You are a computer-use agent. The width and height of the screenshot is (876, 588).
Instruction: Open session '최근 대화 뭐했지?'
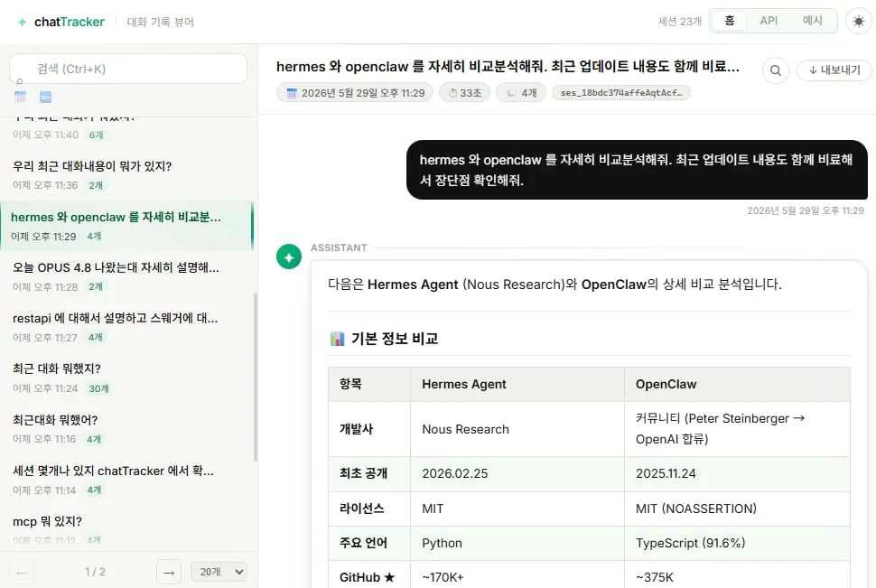pos(126,378)
